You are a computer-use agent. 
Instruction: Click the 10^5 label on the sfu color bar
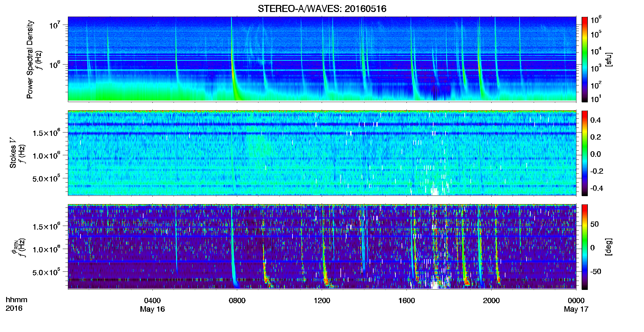596,34
